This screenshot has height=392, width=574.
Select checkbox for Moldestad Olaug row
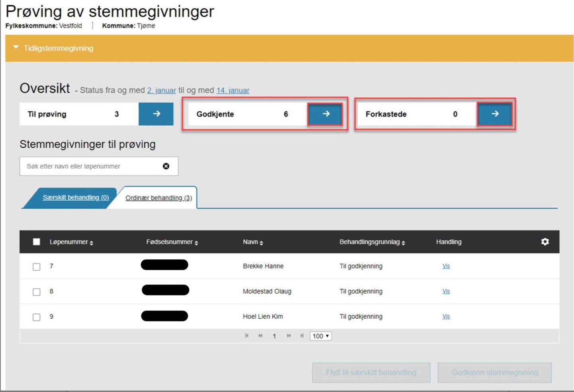tap(36, 292)
